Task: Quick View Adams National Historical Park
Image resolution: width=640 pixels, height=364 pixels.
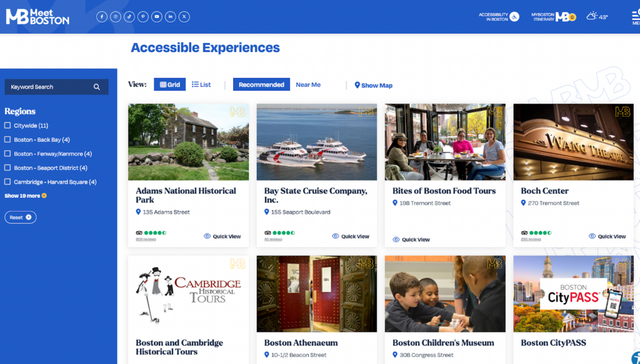Action: pyautogui.click(x=222, y=237)
